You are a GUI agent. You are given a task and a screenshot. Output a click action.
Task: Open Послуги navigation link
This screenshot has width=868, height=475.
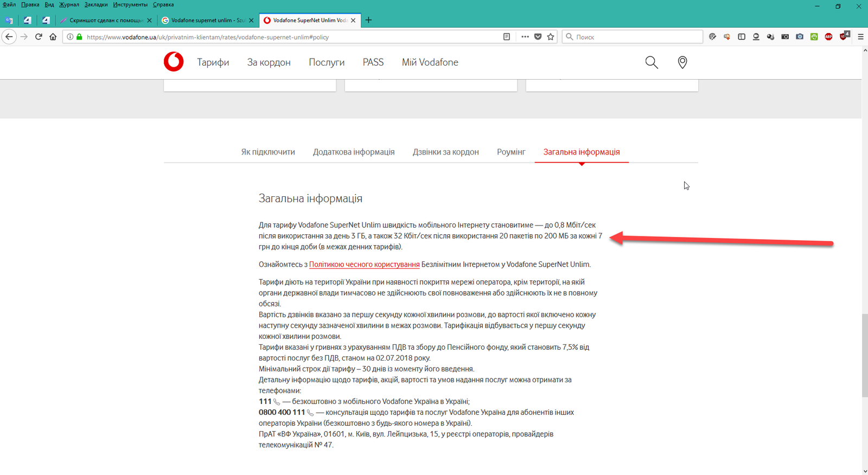pos(327,62)
